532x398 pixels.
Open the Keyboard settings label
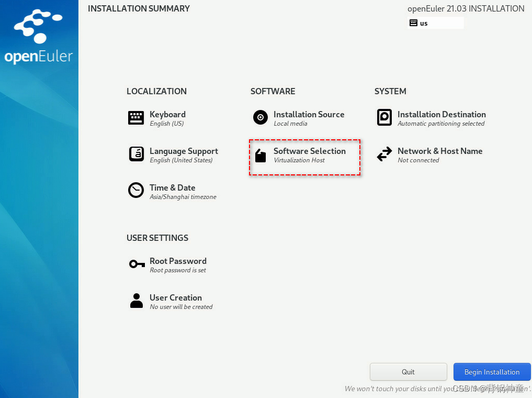pyautogui.click(x=167, y=115)
